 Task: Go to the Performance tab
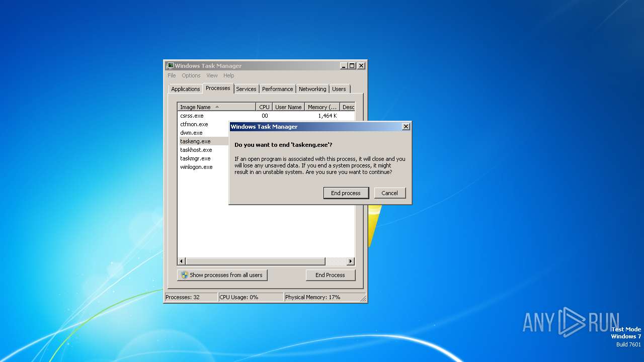(x=277, y=89)
